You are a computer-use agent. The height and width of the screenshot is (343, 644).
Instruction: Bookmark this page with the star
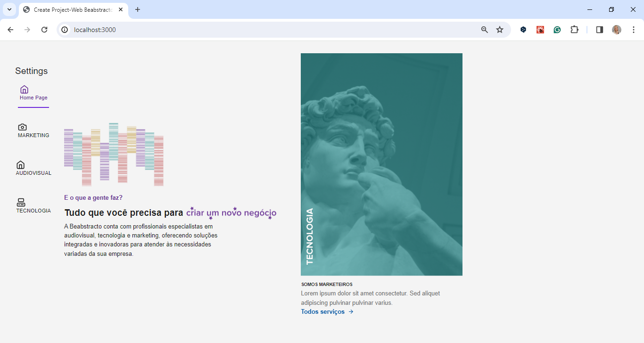500,30
